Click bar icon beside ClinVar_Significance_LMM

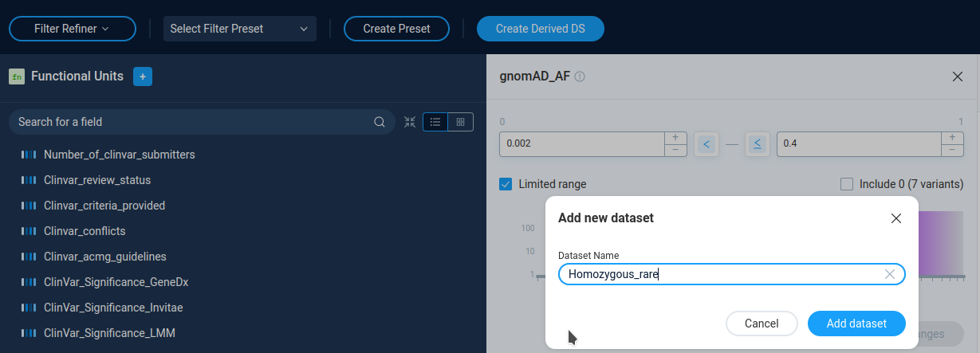point(29,333)
